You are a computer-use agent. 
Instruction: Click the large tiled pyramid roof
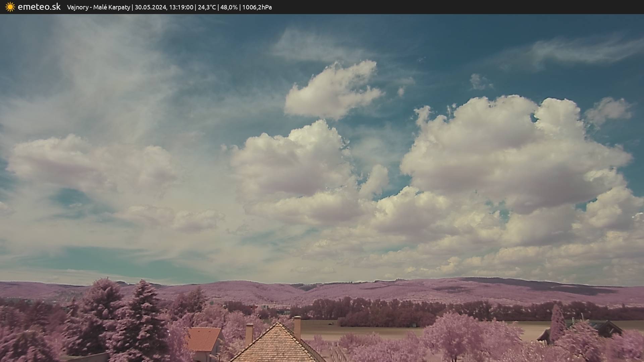[277, 345]
